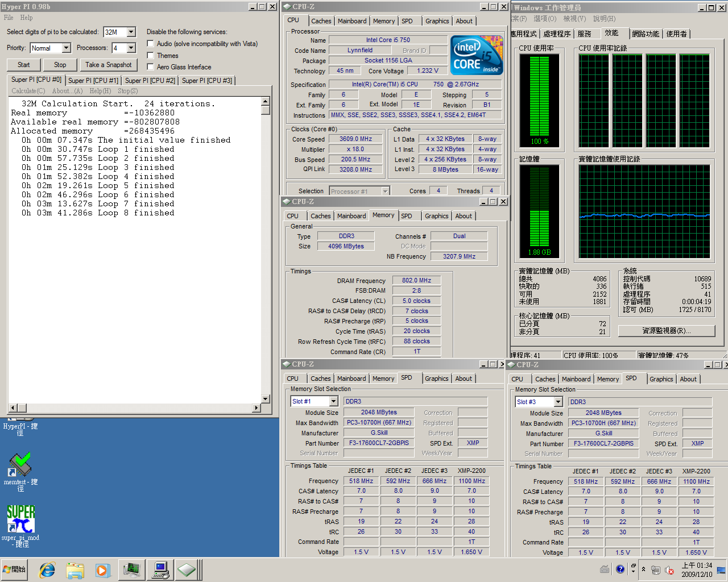Viewport: 728px width, 582px height.
Task: Switch to the Hyper PI computer taskbar button
Action: tap(160, 569)
